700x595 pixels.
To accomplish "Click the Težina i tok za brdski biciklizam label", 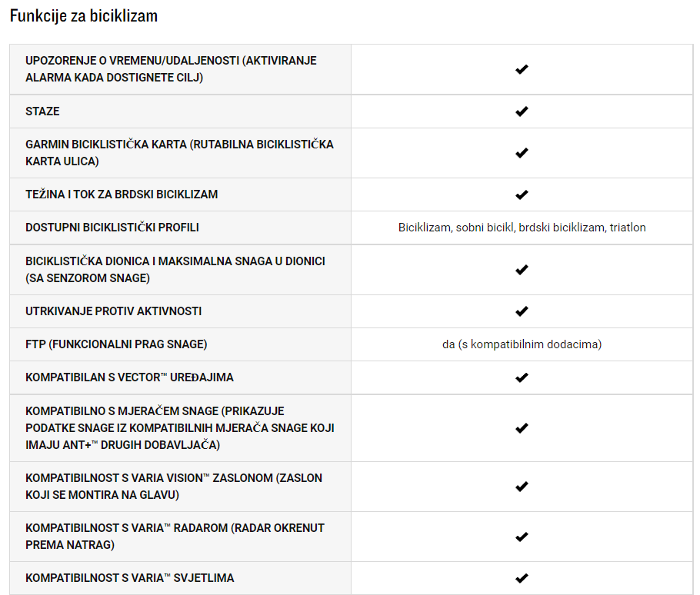I will point(122,194).
